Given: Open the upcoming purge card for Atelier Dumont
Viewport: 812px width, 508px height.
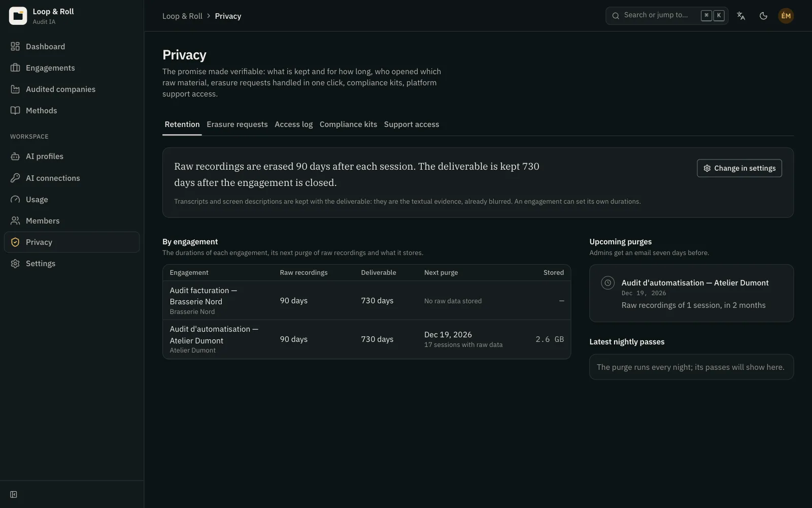Looking at the screenshot, I should (x=691, y=293).
